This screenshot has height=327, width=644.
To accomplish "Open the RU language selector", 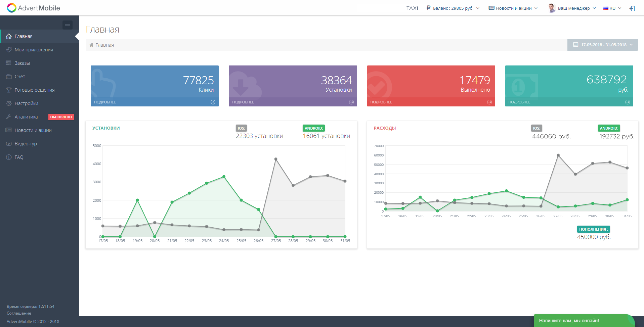I will (612, 8).
